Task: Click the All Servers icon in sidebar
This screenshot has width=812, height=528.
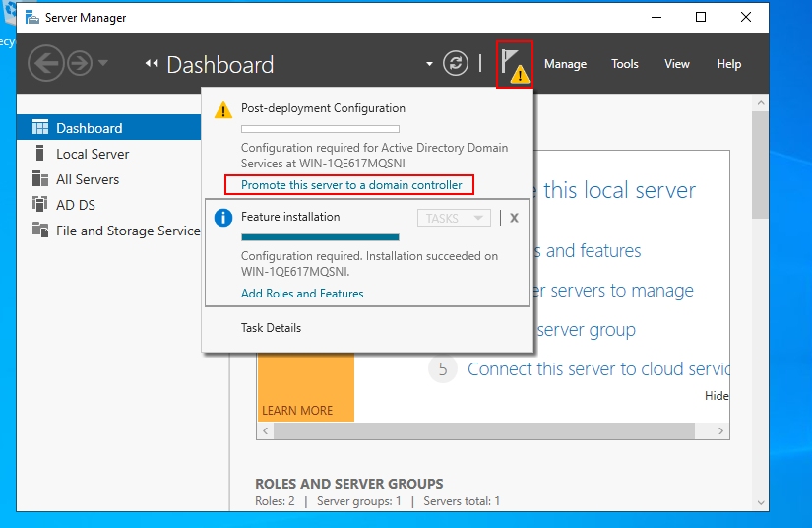Action: click(40, 178)
